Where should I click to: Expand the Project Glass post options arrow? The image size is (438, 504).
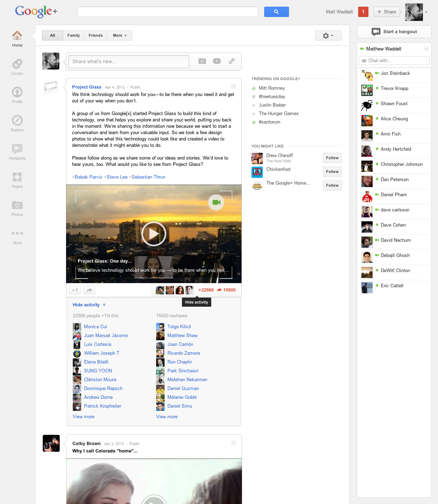pyautogui.click(x=233, y=86)
